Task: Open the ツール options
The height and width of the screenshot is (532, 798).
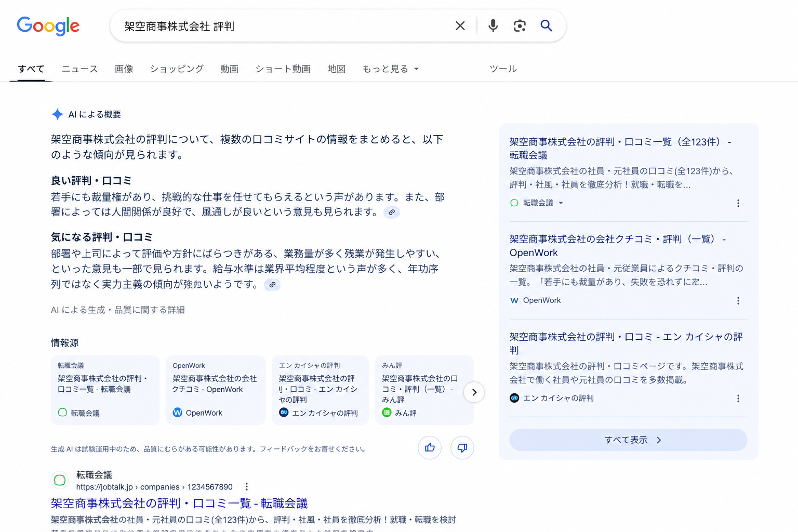Action: [503, 69]
